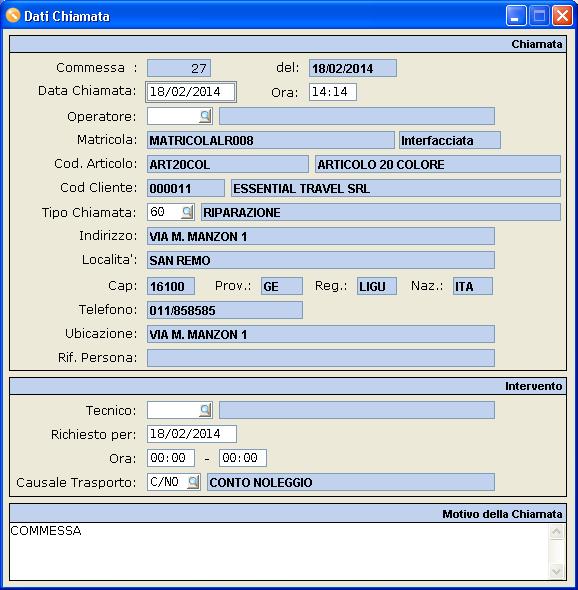Click the Motivo text area scroll up arrow
The width and height of the screenshot is (578, 590).
pyautogui.click(x=556, y=531)
